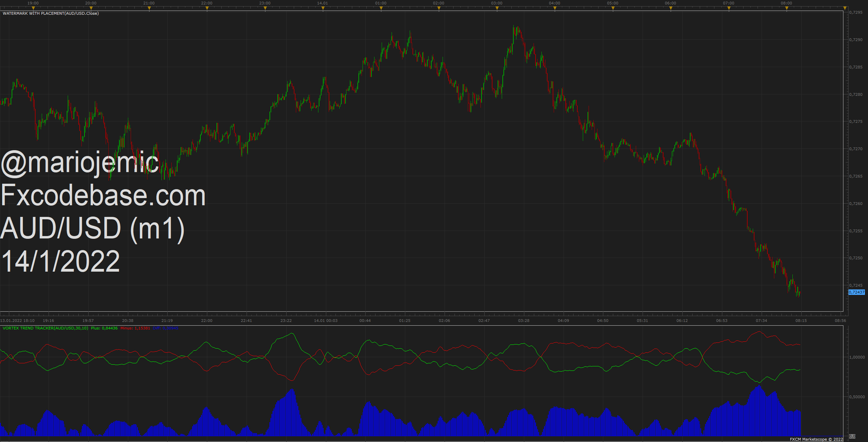Screen dimensions: 868x442
Task: Select the VORTEX TREND TRACKER indicator label
Action: click(45, 328)
